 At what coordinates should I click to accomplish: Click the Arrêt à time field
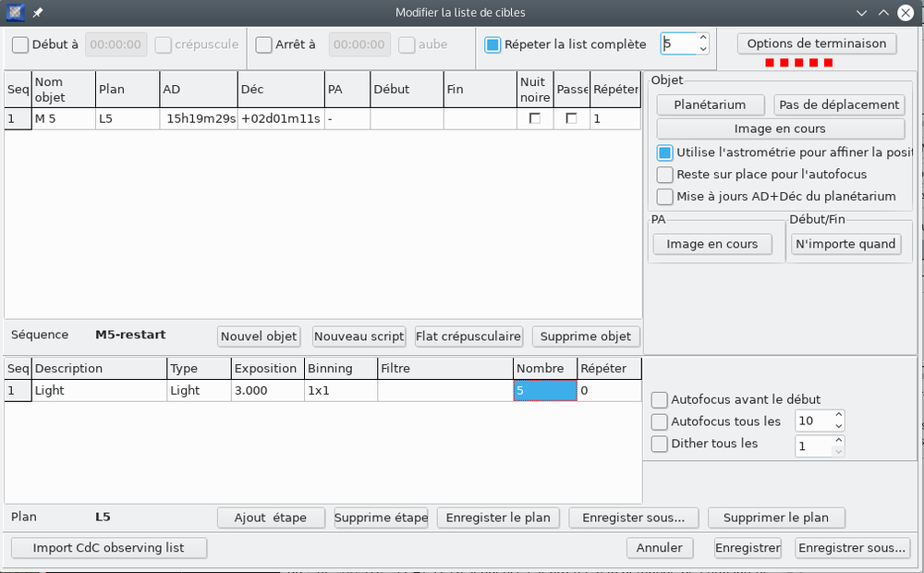pyautogui.click(x=359, y=44)
